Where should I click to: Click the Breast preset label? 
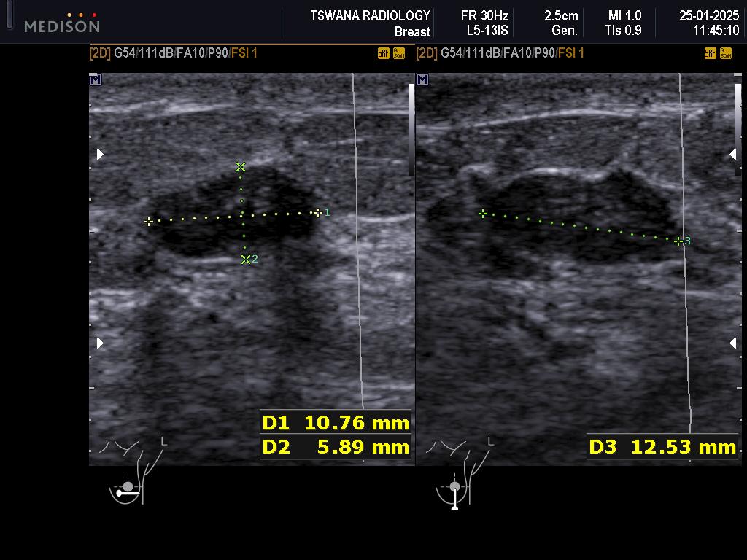click(x=413, y=31)
